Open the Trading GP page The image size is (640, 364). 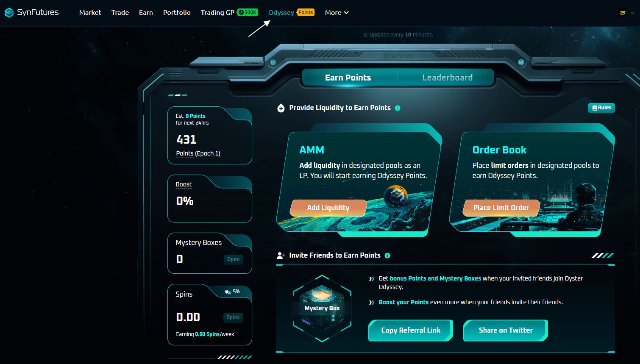point(217,13)
